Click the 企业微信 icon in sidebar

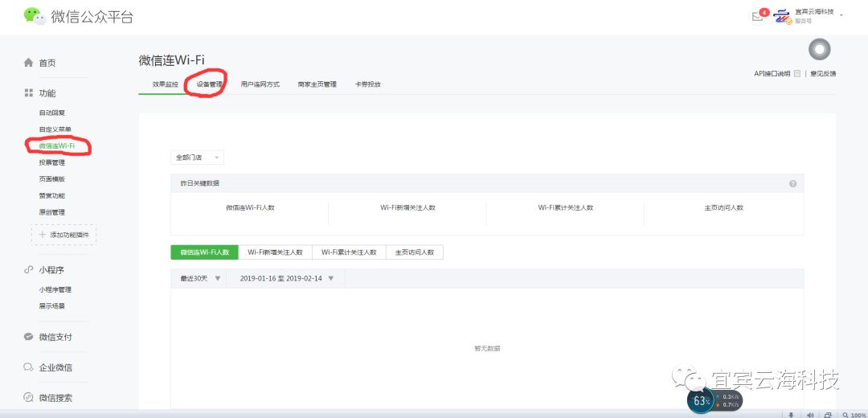point(29,367)
